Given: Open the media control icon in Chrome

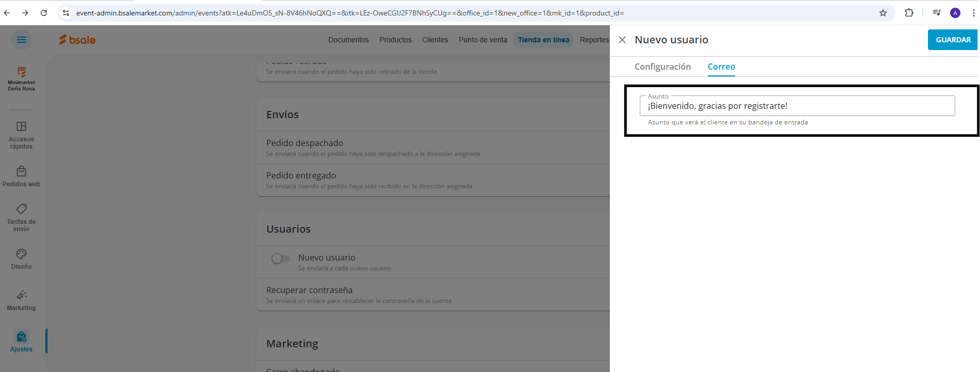Looking at the screenshot, I should (x=937, y=13).
